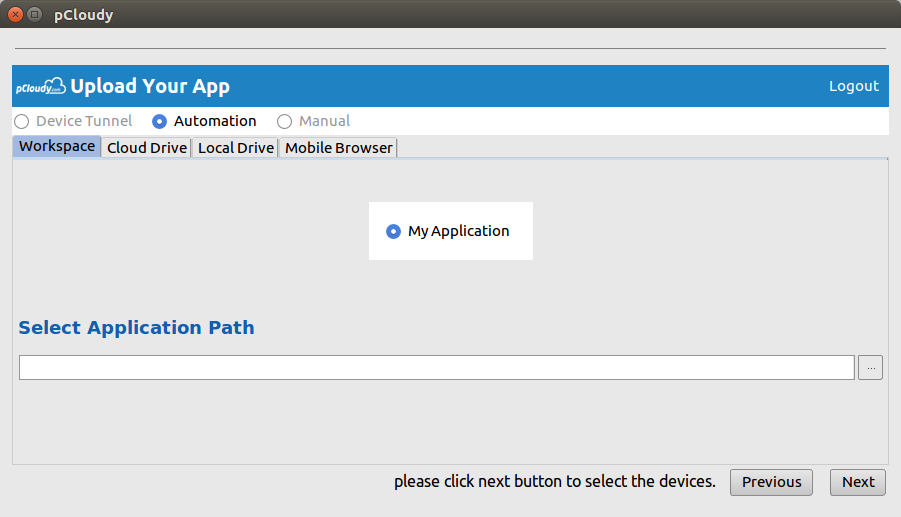Open the Cloud Drive tab
The image size is (901, 517).
(147, 148)
